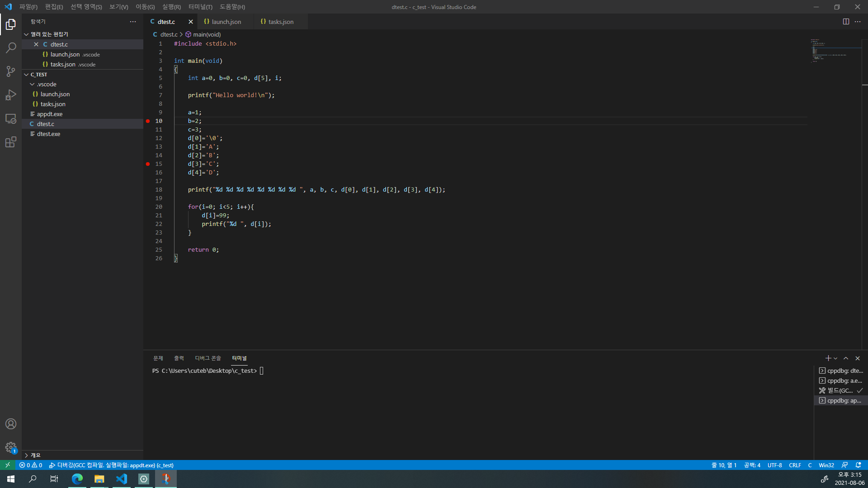This screenshot has height=488, width=868.
Task: Open the Extensions view
Action: [11, 142]
